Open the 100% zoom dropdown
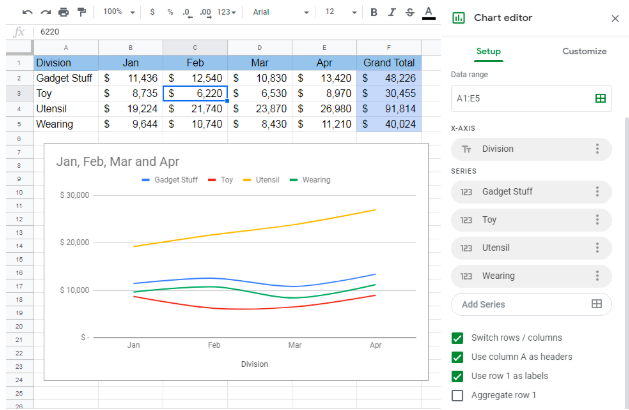This screenshot has width=629, height=410. point(119,12)
